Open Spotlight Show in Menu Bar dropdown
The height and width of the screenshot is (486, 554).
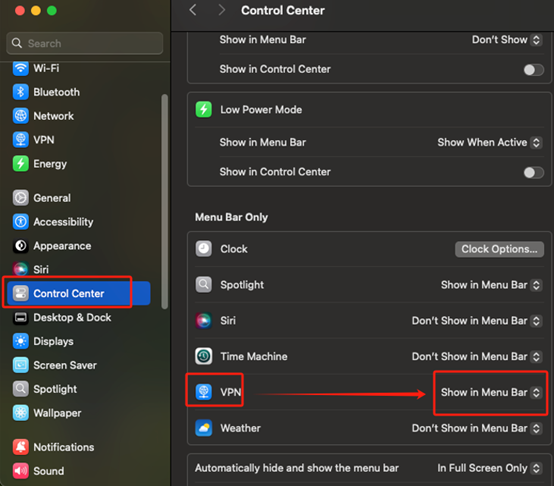click(x=490, y=285)
